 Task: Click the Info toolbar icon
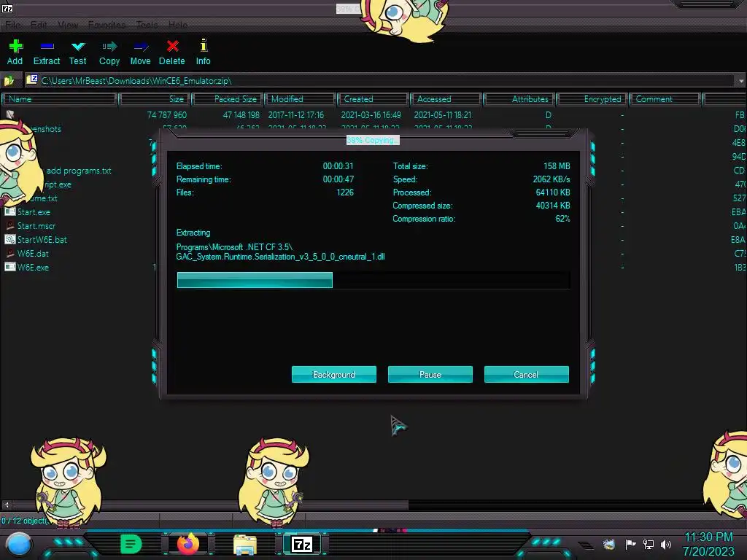[204, 52]
